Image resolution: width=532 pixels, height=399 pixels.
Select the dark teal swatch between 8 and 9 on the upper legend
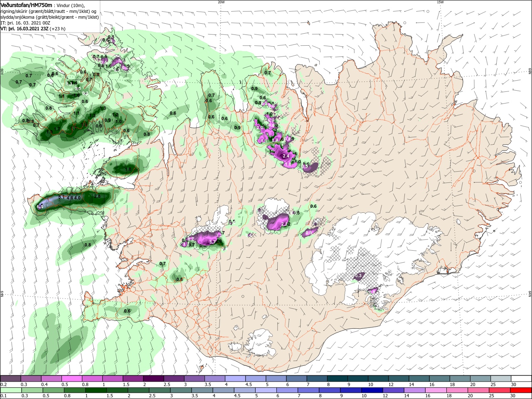click(337, 379)
